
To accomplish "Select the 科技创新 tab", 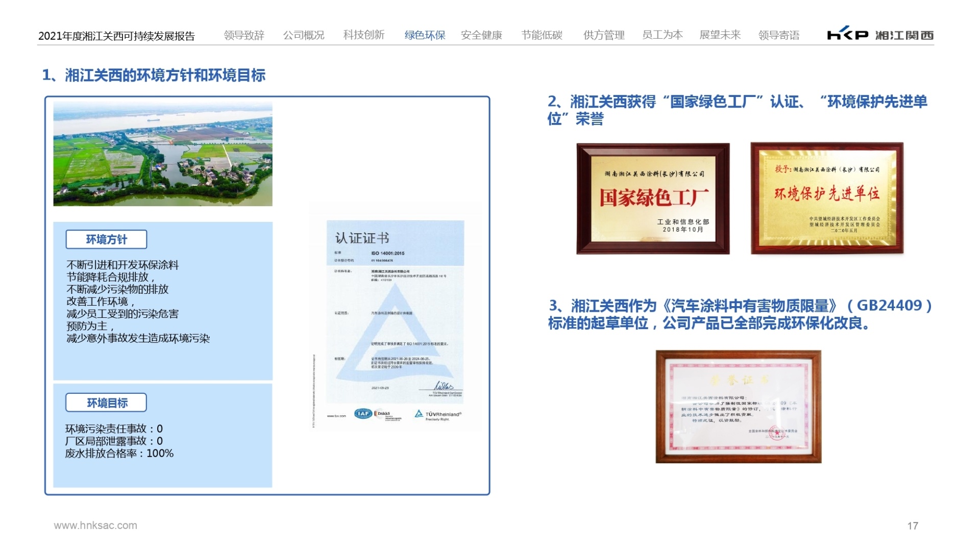I will 364,35.
